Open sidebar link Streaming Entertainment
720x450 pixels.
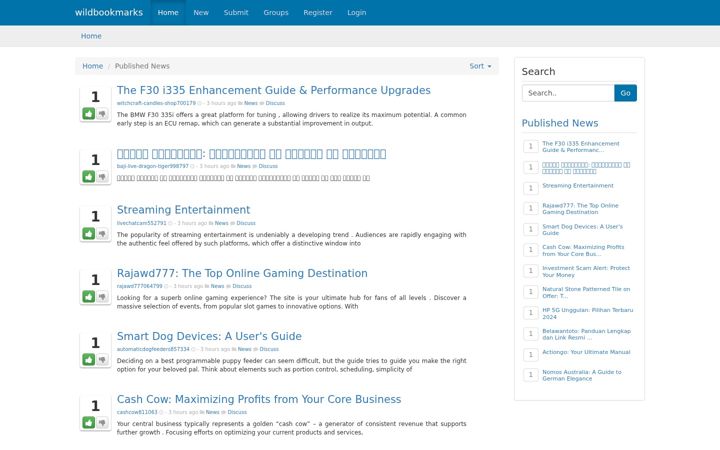pyautogui.click(x=578, y=186)
